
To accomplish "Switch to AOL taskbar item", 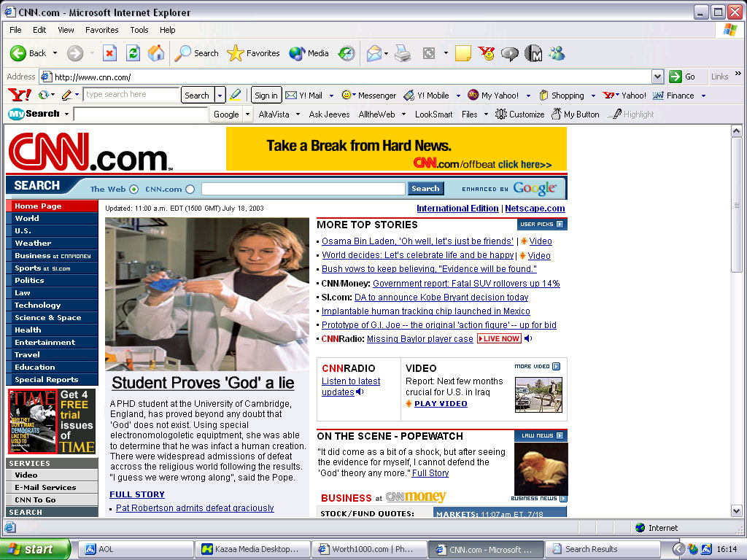I will [x=136, y=549].
